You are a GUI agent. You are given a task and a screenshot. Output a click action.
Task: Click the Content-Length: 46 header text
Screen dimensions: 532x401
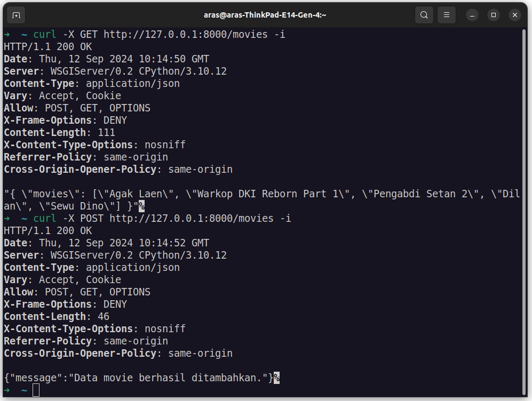(57, 317)
